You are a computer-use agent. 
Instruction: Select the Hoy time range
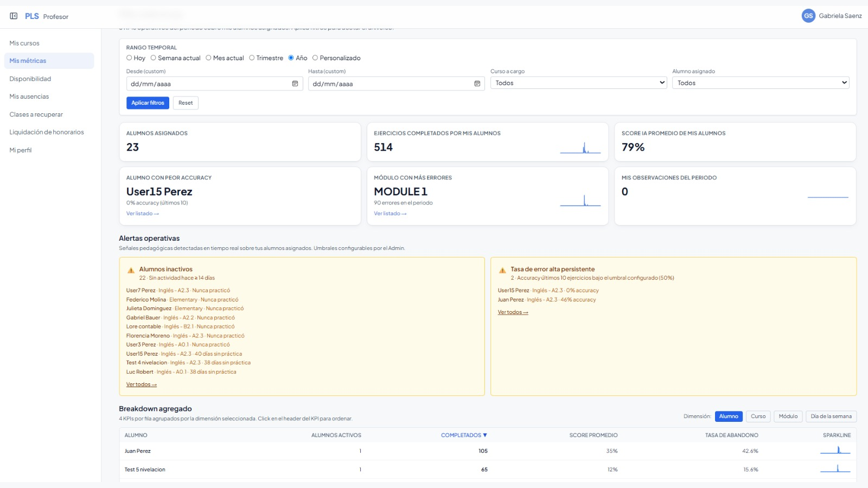pos(129,58)
